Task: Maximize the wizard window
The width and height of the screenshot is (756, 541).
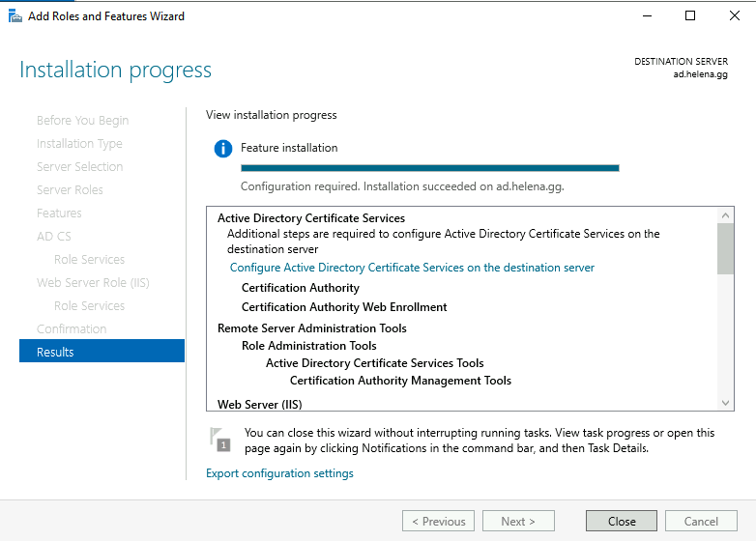Action: pos(689,15)
